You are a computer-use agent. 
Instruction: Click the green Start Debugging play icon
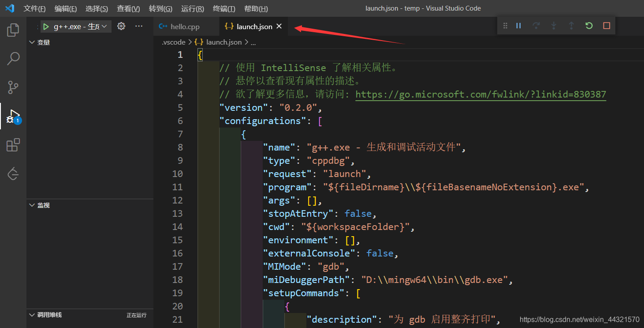coord(46,26)
